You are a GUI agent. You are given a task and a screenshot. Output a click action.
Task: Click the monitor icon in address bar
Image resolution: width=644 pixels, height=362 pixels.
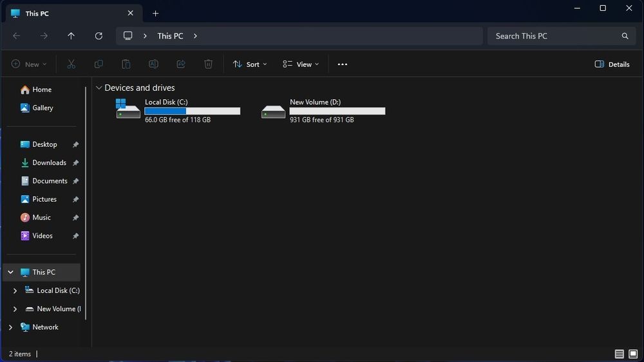tap(128, 35)
